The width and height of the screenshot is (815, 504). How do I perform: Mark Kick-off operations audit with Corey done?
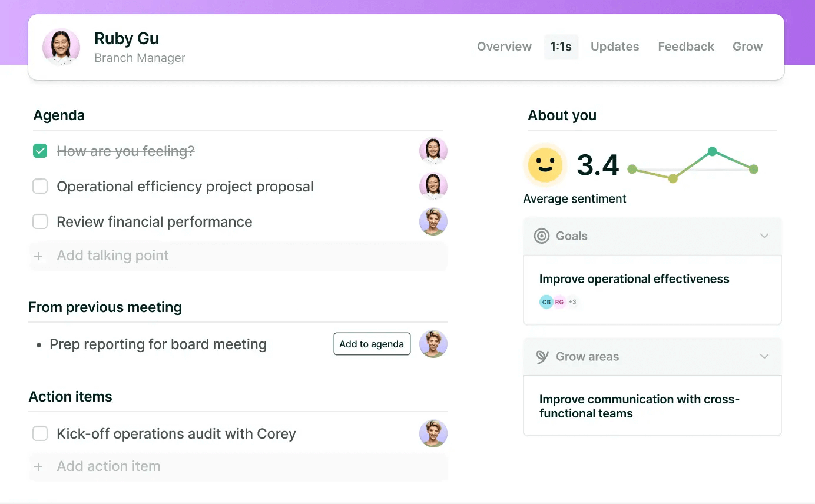point(40,434)
